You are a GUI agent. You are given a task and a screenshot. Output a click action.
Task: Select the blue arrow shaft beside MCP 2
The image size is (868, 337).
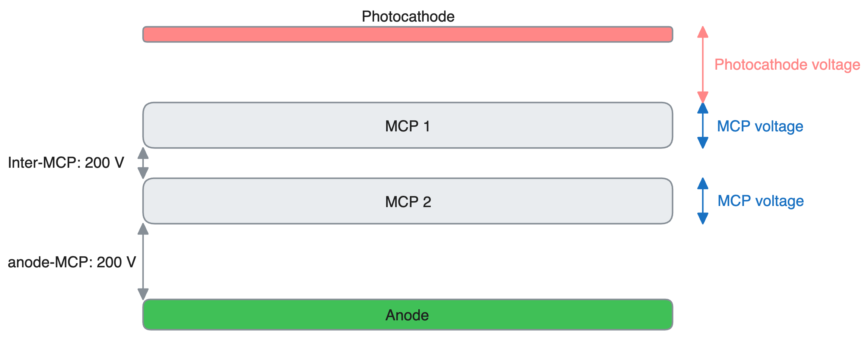[x=703, y=201]
